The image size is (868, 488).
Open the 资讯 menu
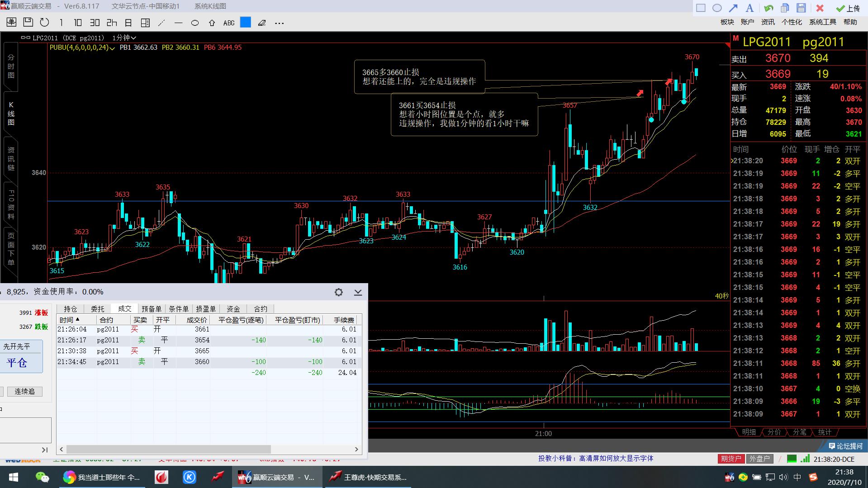click(x=768, y=22)
